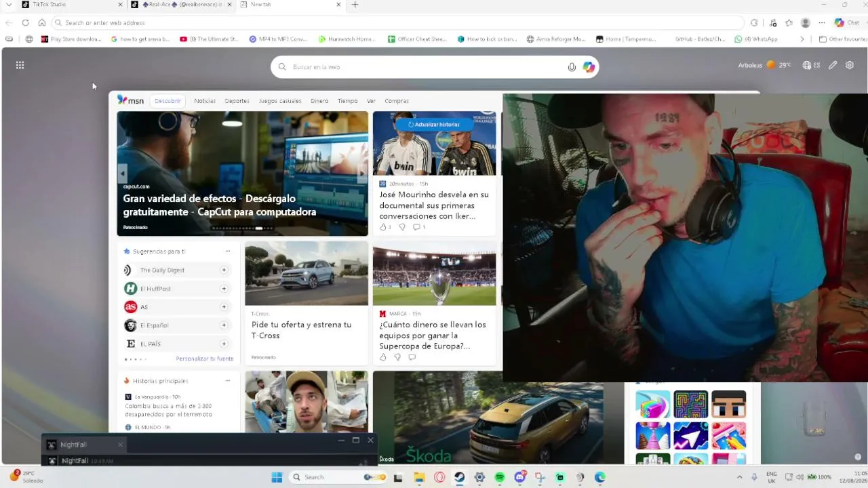Screen dimensions: 868x488
Task: Go to next carousel slide
Action: click(x=361, y=174)
